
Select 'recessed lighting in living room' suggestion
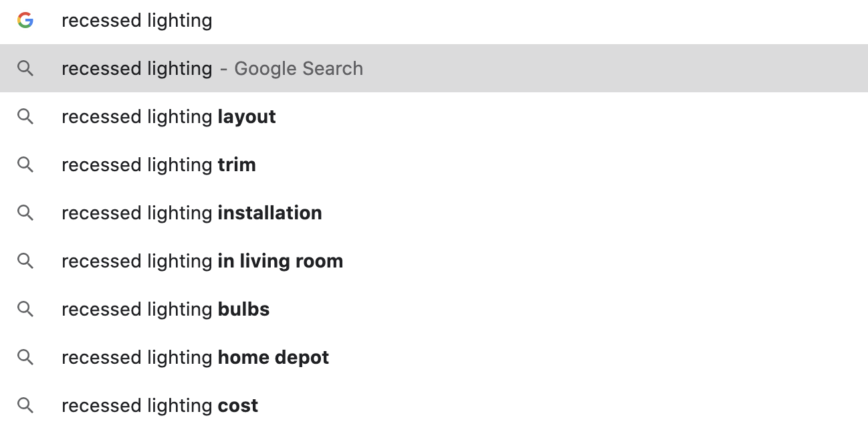[x=202, y=261]
